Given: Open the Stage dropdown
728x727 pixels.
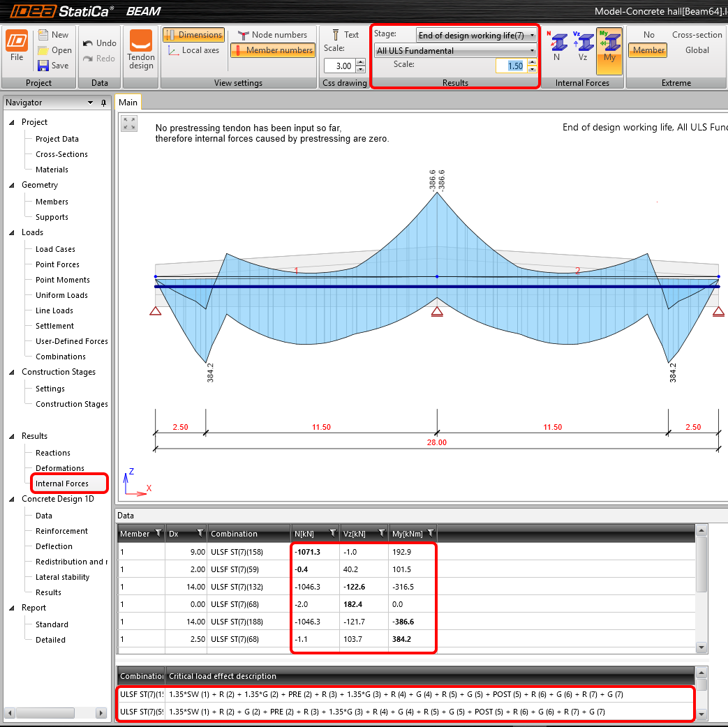Looking at the screenshot, I should 476,36.
